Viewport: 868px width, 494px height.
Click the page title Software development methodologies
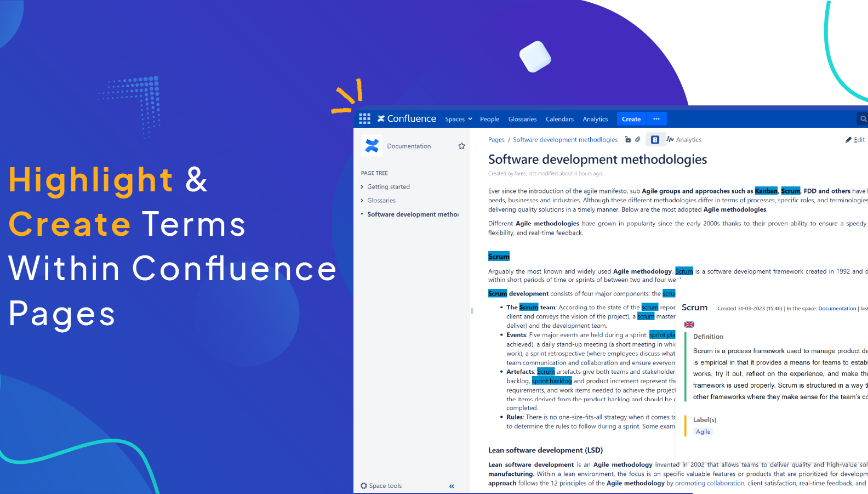[x=597, y=160]
